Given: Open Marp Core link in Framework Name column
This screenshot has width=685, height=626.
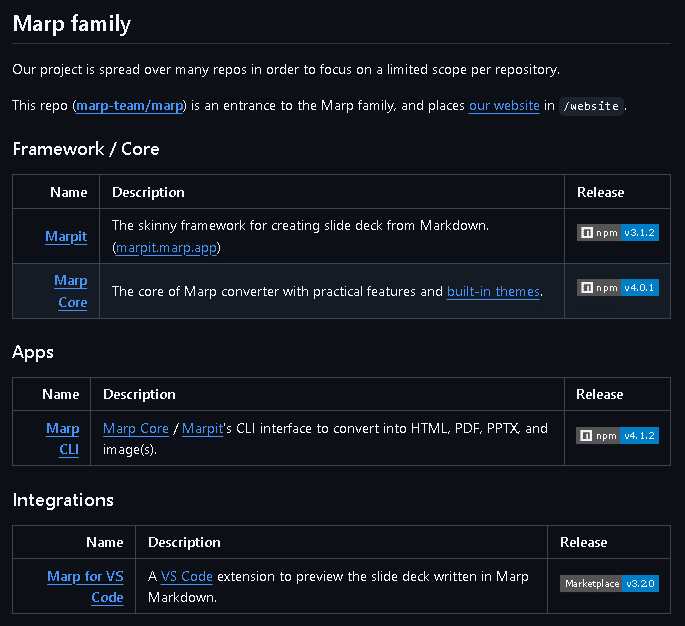Looking at the screenshot, I should (71, 291).
